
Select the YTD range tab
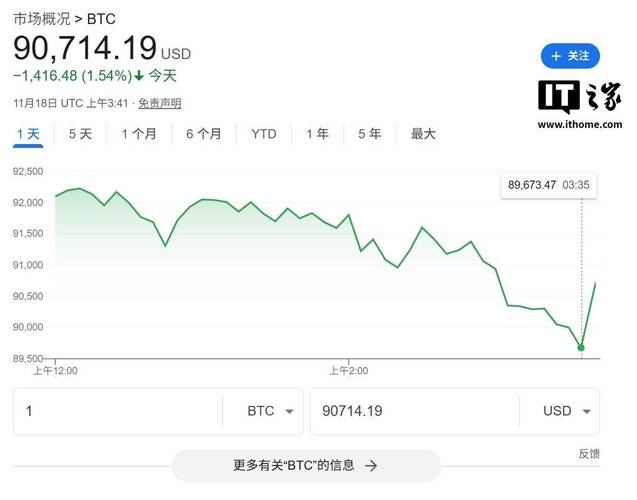[x=264, y=134]
